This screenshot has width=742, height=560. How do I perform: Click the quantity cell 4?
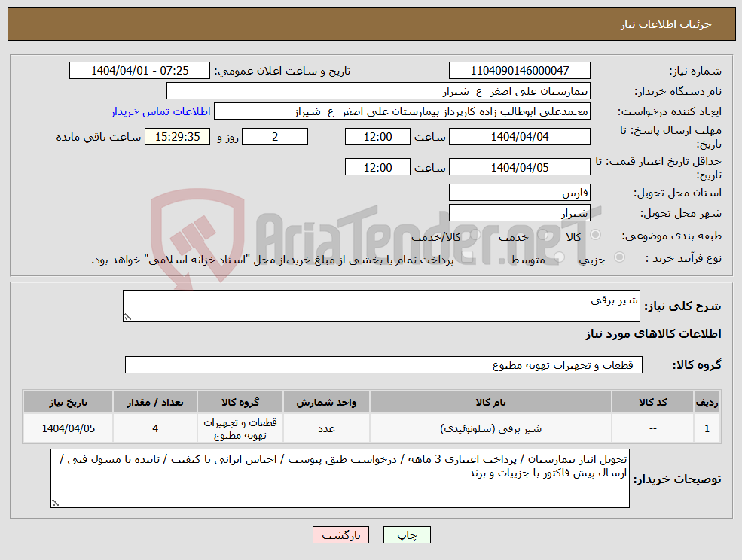[155, 428]
